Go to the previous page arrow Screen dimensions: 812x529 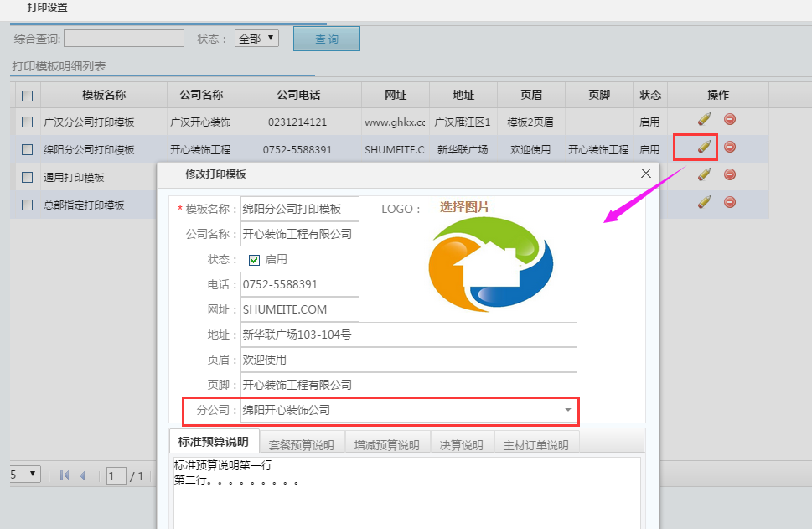83,476
